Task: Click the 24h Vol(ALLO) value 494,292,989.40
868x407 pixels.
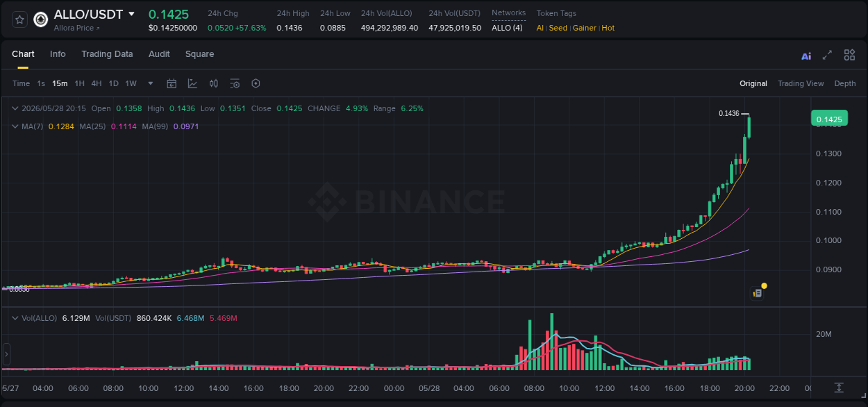Action: pyautogui.click(x=390, y=28)
